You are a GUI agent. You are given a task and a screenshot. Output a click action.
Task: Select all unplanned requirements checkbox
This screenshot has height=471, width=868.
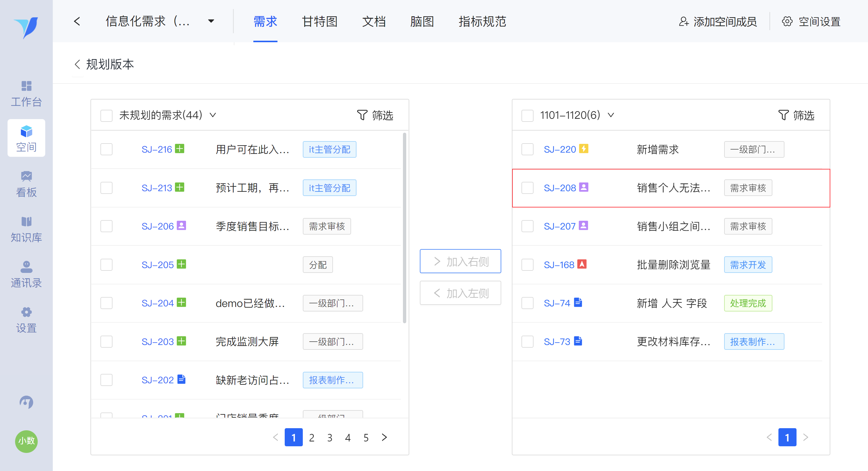click(x=106, y=115)
